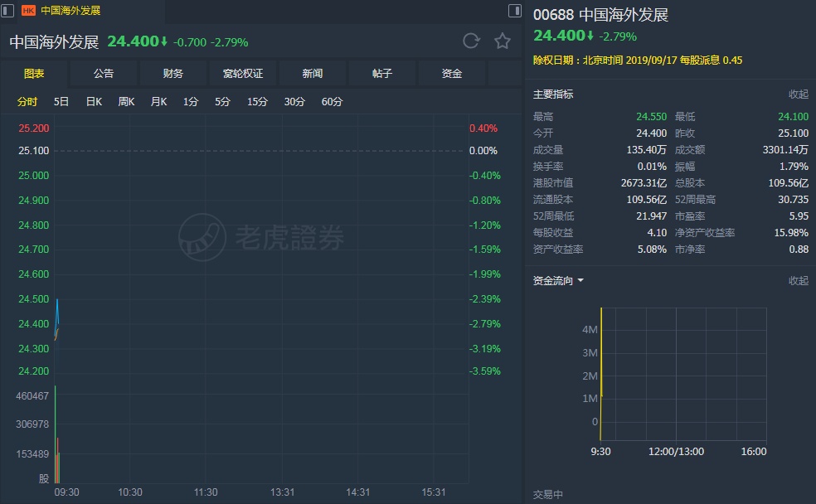Click the 00688 stock code heading
The width and height of the screenshot is (816, 504).
tap(553, 15)
